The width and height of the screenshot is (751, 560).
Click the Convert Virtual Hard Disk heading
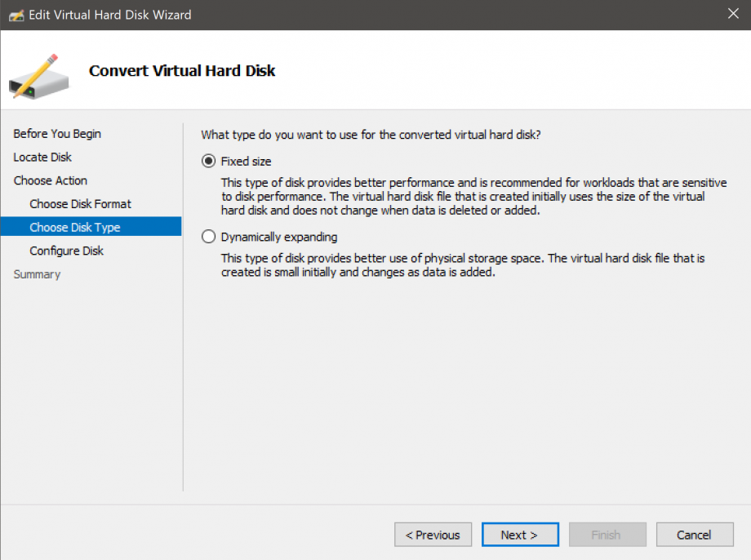pyautogui.click(x=181, y=71)
